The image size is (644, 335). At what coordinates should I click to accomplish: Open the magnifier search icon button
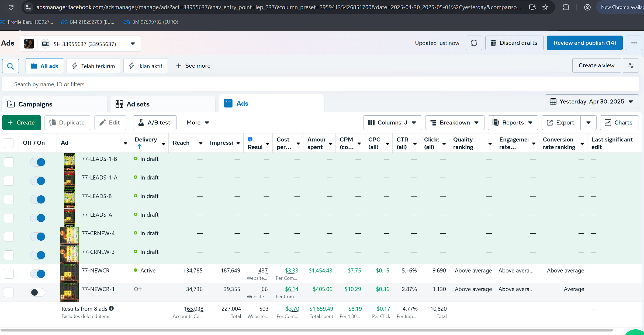pos(11,66)
